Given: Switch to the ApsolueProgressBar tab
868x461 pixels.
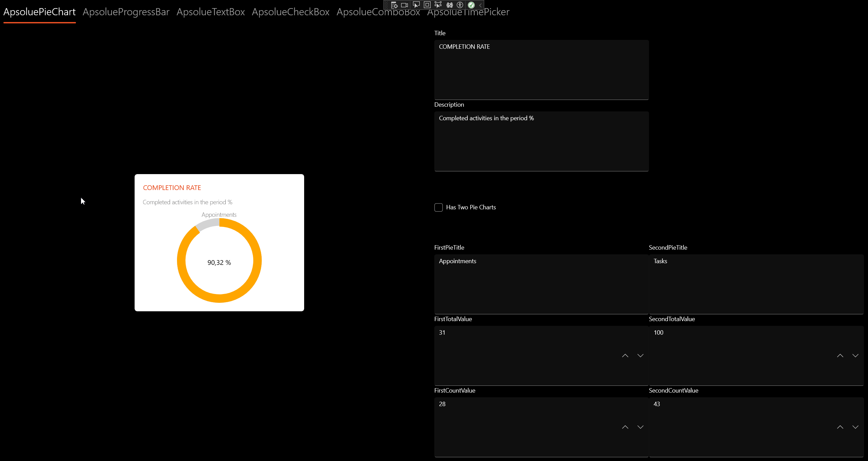Looking at the screenshot, I should click(x=126, y=12).
